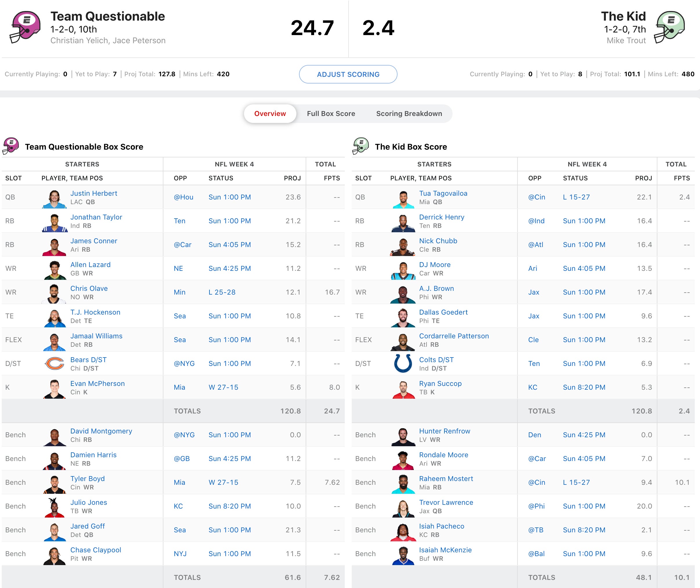
Task: Click Team Questionable's pink helmet logo
Action: click(x=25, y=27)
